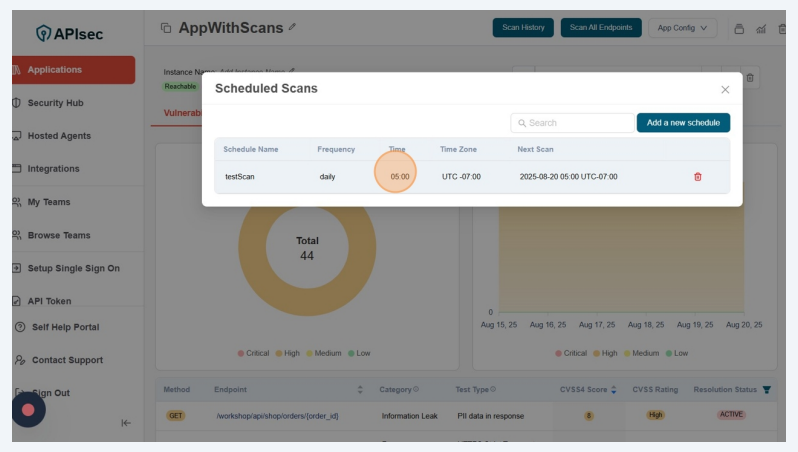The width and height of the screenshot is (798, 452).
Task: Open the Scan History button
Action: (x=523, y=28)
